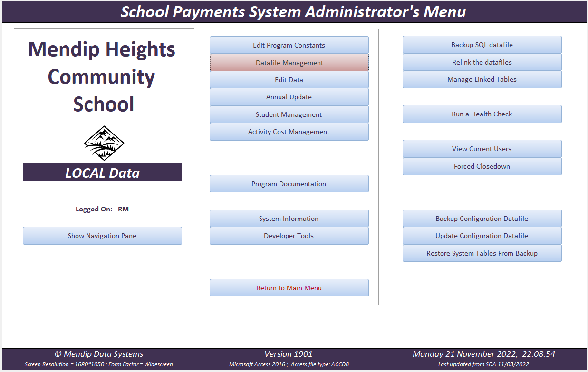View Program Documentation
588x372 pixels.
[x=289, y=184]
